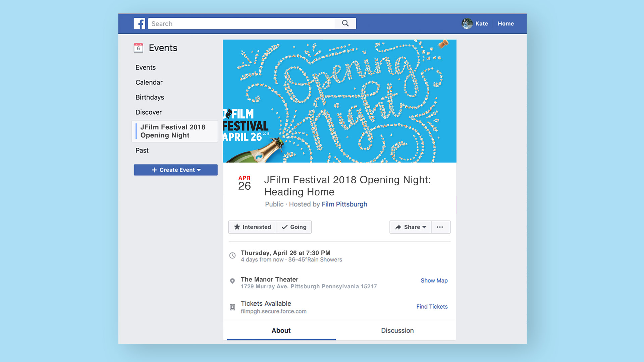
Task: Select JFilm Festival 2018 Opening Night item
Action: tap(175, 131)
